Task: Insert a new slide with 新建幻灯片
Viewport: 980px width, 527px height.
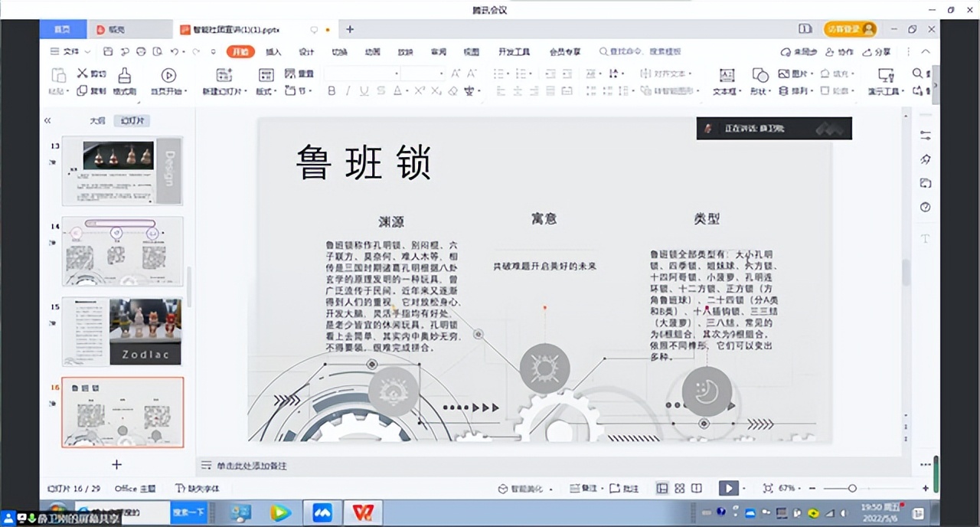Action: [224, 80]
